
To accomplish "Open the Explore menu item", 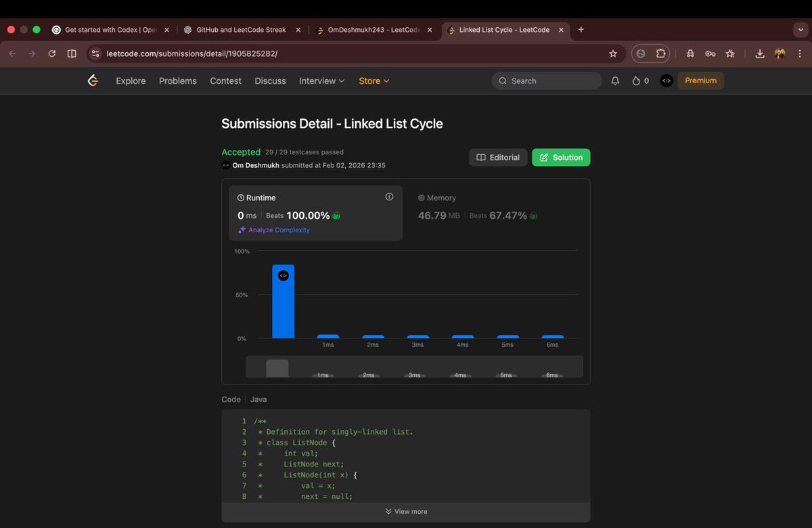I will coord(131,81).
